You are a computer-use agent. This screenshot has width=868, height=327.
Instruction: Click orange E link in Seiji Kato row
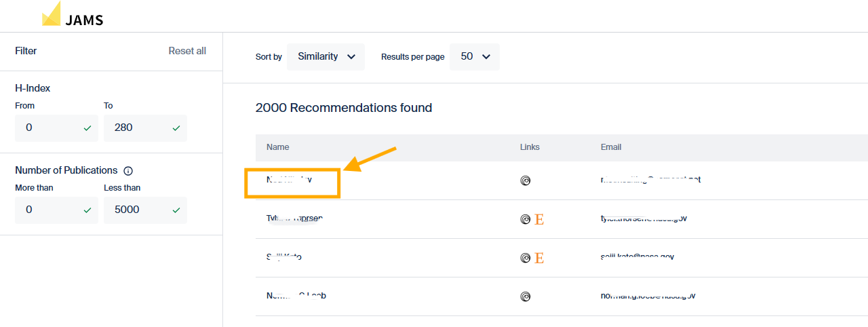tap(539, 258)
